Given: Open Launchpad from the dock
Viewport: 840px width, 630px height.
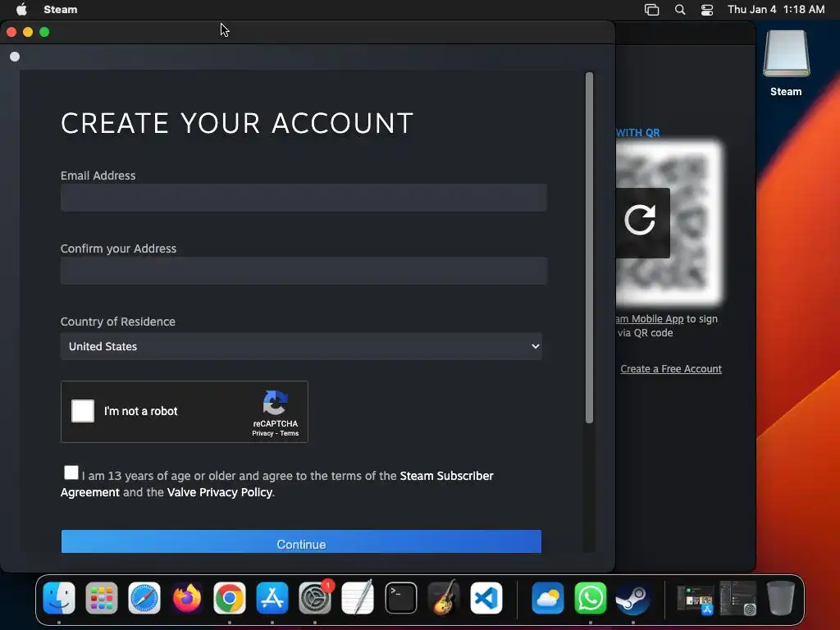Looking at the screenshot, I should (x=101, y=598).
